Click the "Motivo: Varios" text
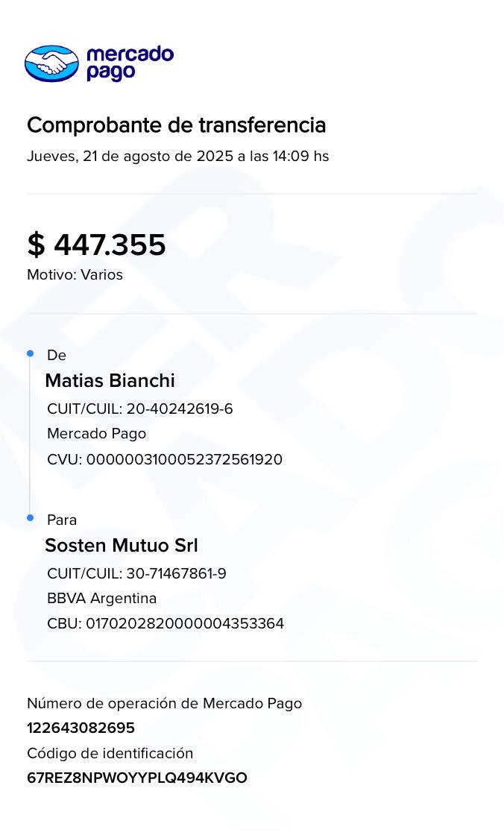This screenshot has height=835, width=504. click(75, 274)
